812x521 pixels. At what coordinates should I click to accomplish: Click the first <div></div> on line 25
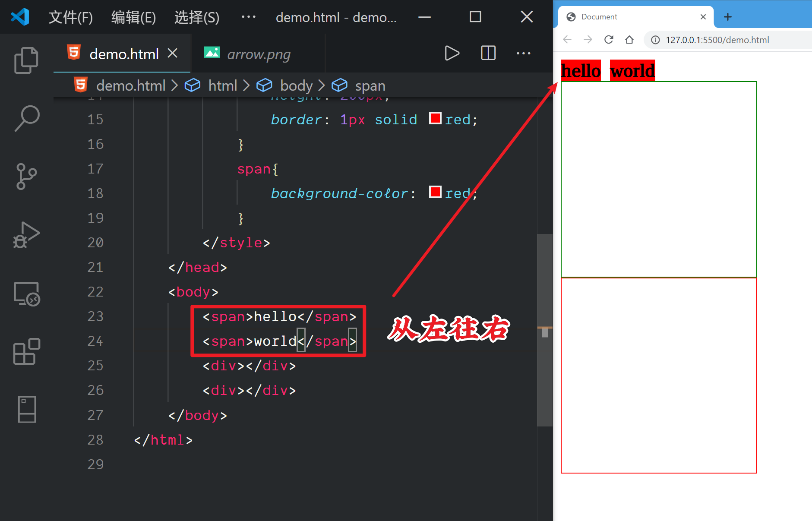(250, 366)
